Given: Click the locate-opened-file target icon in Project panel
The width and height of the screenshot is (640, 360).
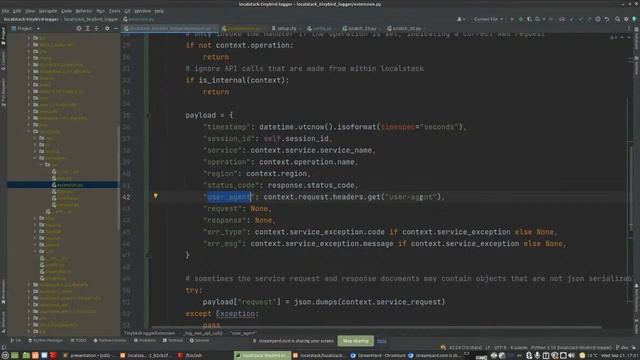Looking at the screenshot, I should (78, 29).
